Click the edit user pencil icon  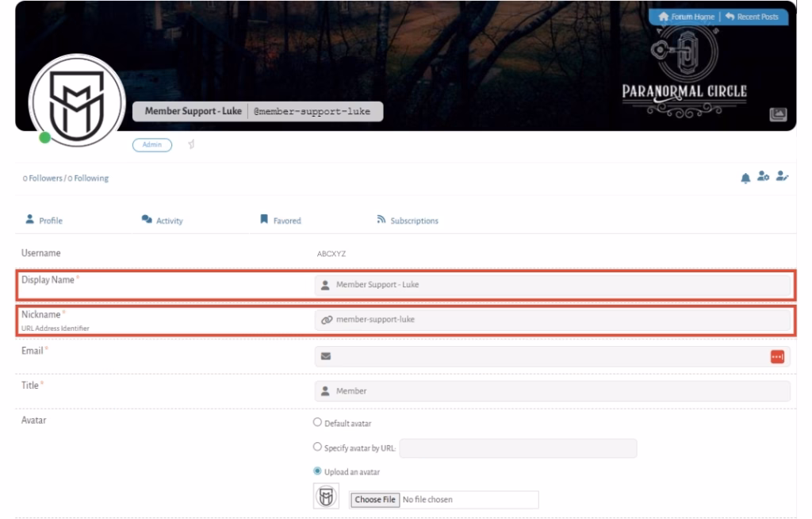click(782, 176)
